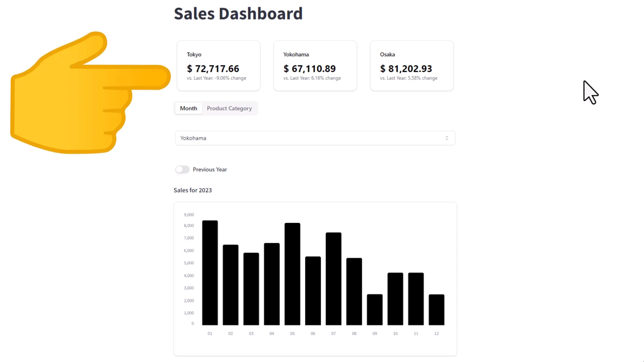Select the Month tab
This screenshot has width=644, height=362.
point(188,108)
